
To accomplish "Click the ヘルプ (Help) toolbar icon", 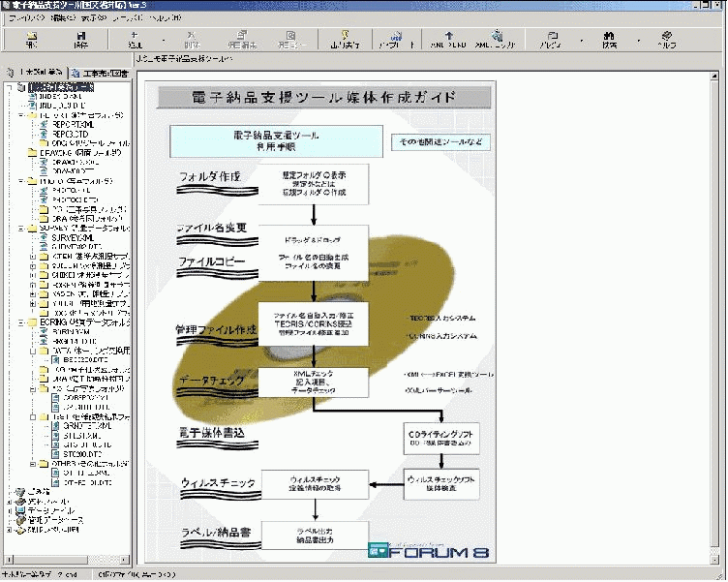I will [x=667, y=40].
